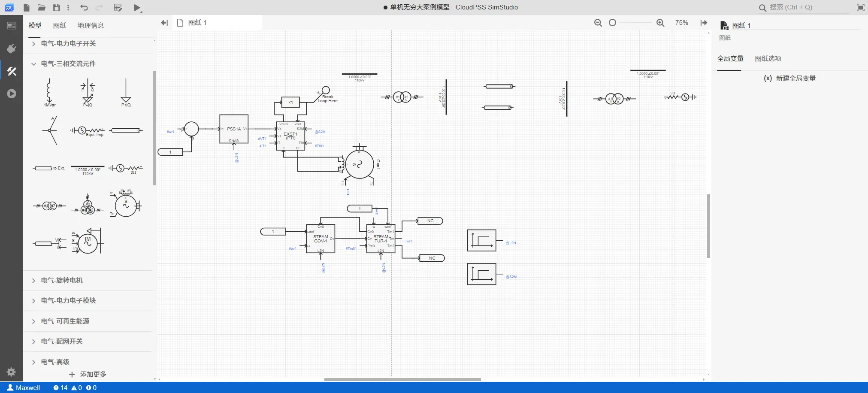The width and height of the screenshot is (868, 393).
Task: Select the STEAM GOV-1 block
Action: (321, 239)
